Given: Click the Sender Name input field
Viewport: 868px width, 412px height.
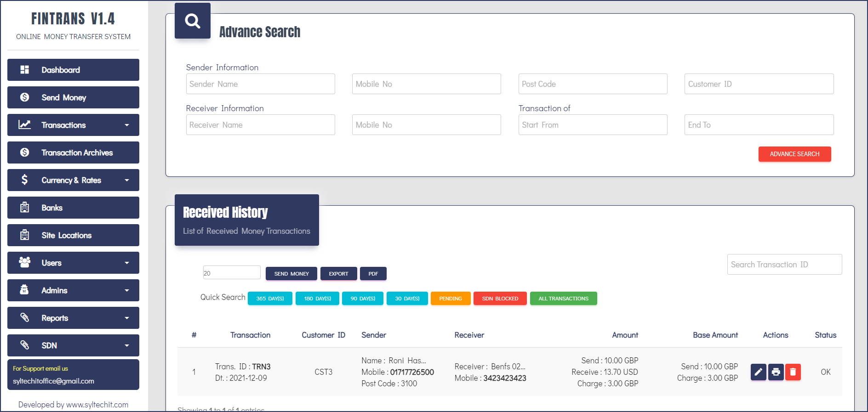Looking at the screenshot, I should [260, 84].
